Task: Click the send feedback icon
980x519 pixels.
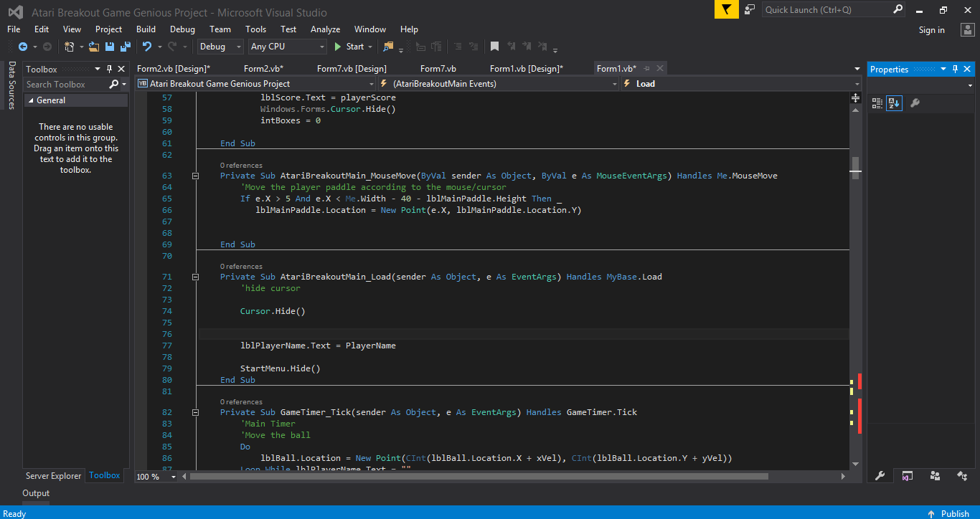Action: [x=750, y=9]
